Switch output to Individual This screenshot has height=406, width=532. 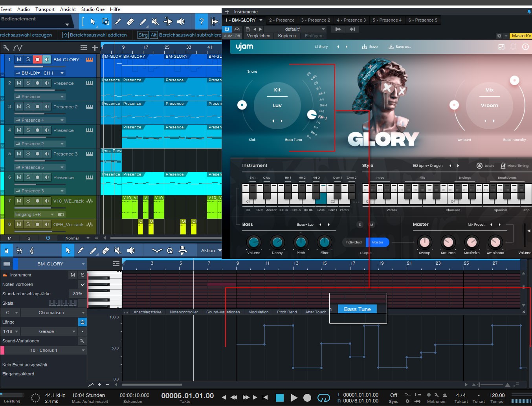pos(354,242)
